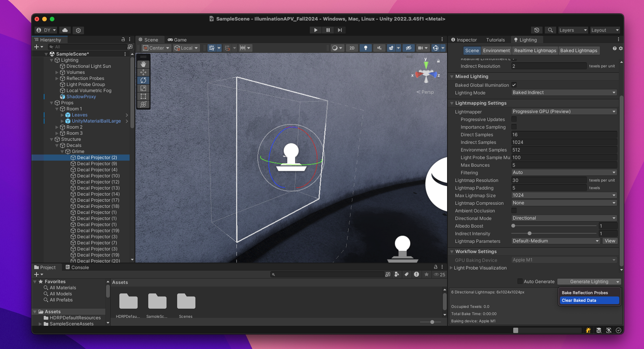This screenshot has height=349, width=644.
Task: Open Max Lightmap Size dropdown
Action: (564, 195)
